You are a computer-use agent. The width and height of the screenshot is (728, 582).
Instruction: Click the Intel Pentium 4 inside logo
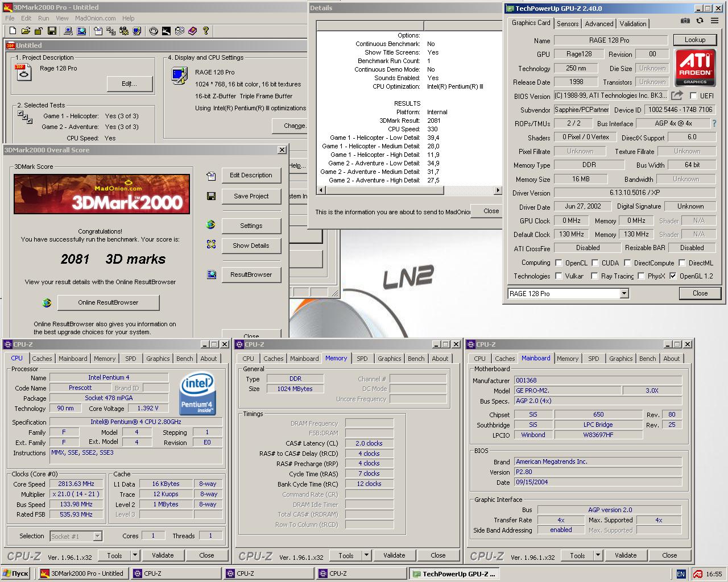coord(197,394)
